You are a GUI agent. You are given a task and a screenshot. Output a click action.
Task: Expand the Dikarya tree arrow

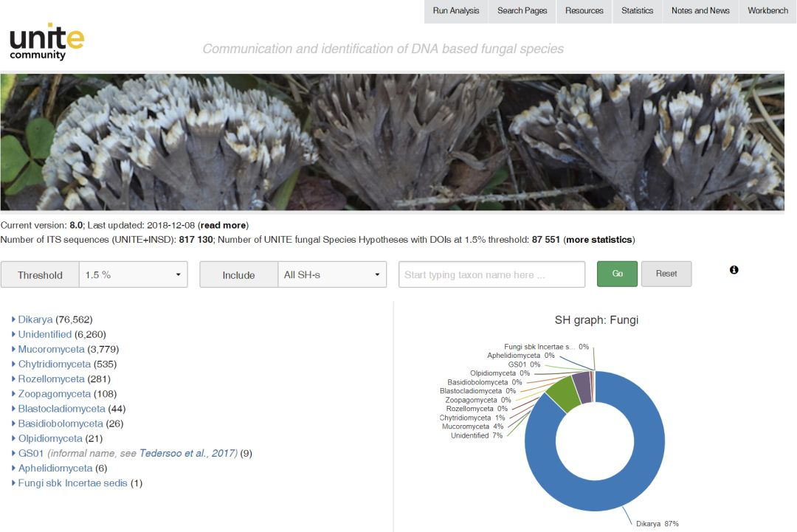(13, 319)
